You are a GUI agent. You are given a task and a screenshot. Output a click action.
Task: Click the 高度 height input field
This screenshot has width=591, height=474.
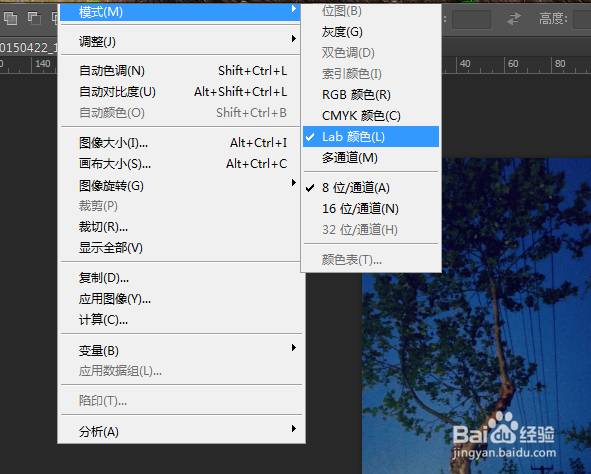582,19
